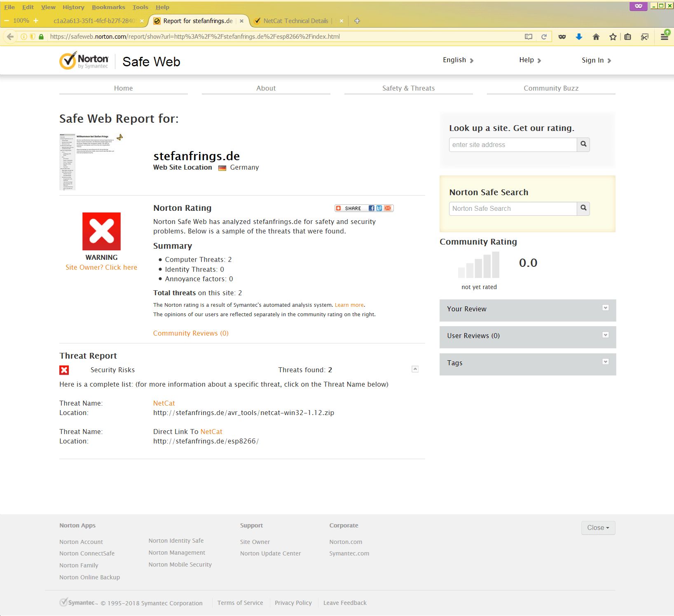Click the tracking protection shield icon
The height and width of the screenshot is (616, 674).
pos(33,37)
